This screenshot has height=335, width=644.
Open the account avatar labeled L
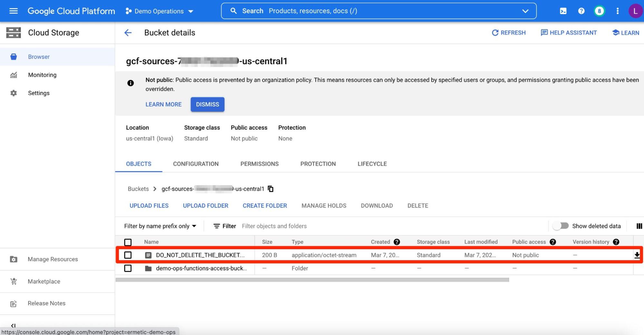tap(635, 11)
